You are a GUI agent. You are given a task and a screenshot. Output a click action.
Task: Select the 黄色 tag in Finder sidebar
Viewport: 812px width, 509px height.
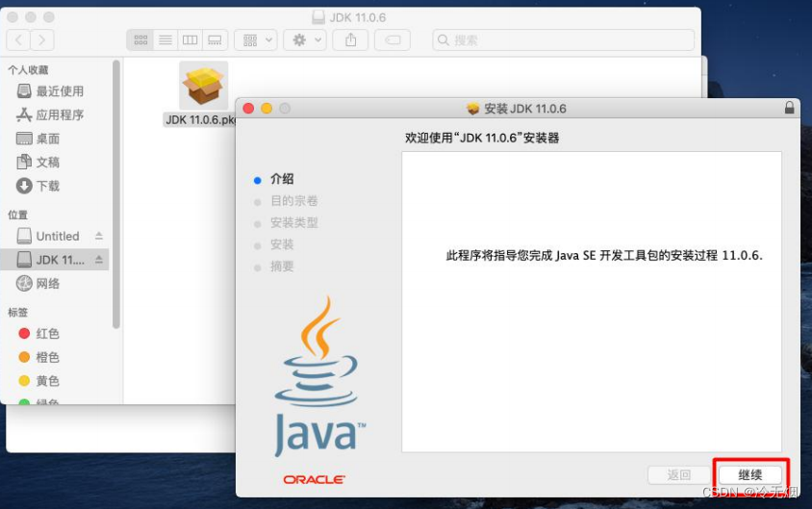click(57, 381)
